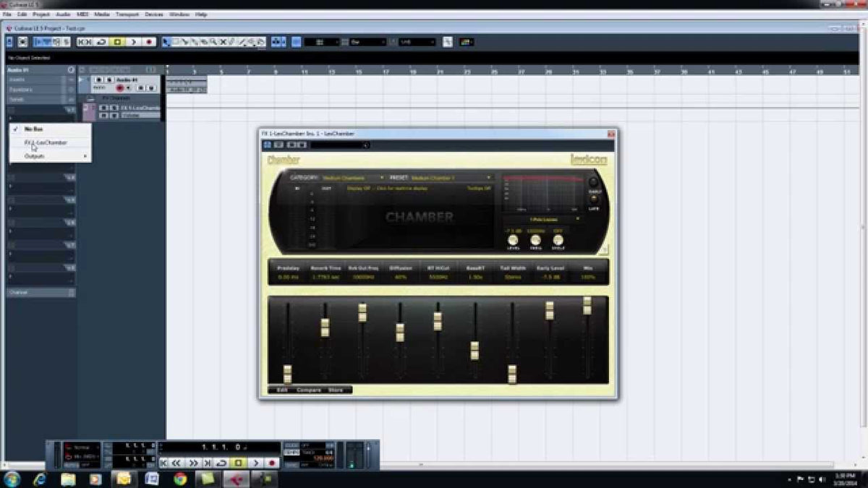Open the Quantize value dropdown

[417, 42]
